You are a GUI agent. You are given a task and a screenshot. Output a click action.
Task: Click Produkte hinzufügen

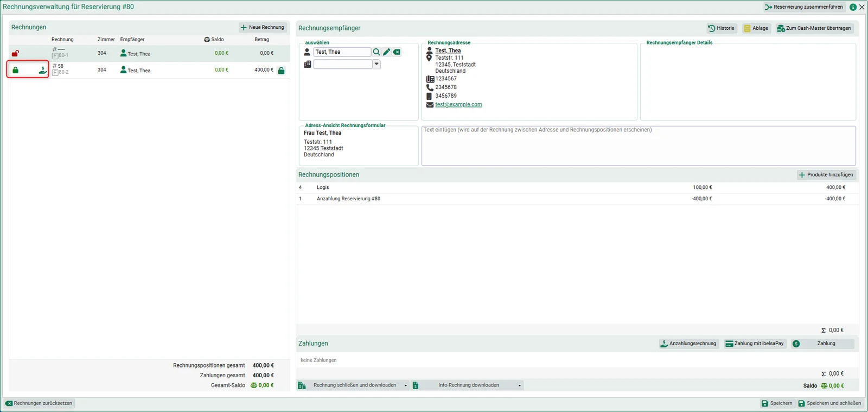coord(826,175)
